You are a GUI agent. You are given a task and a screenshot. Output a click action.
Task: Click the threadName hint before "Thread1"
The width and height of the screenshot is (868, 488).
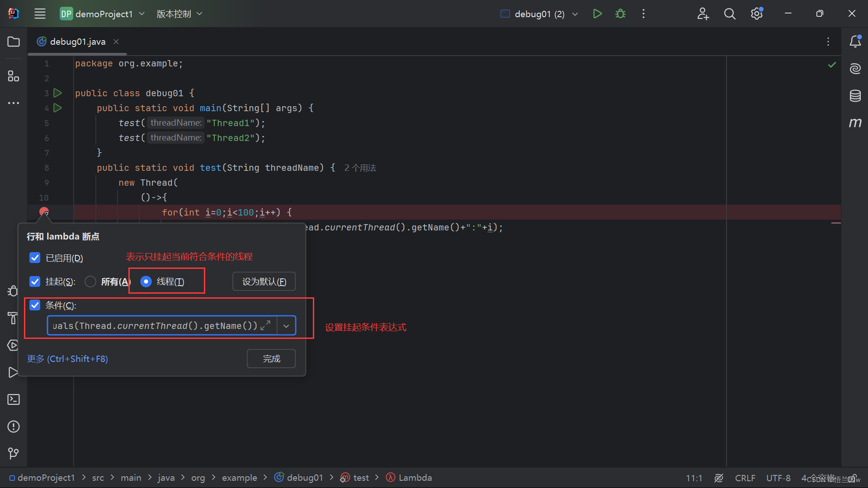(176, 123)
